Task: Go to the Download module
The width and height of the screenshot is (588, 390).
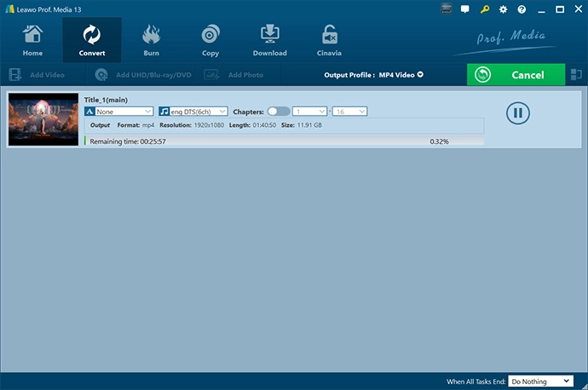Action: pyautogui.click(x=269, y=40)
